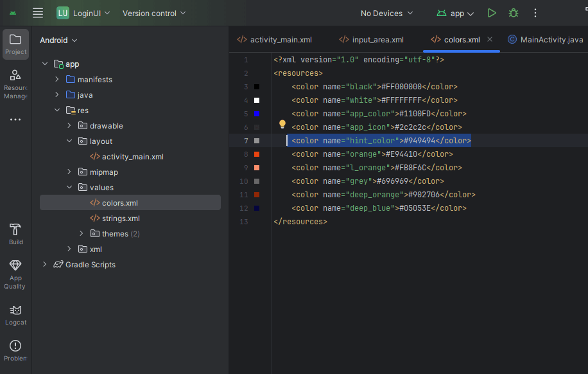Open the main hamburger menu
The width and height of the screenshot is (588, 374).
tap(38, 13)
